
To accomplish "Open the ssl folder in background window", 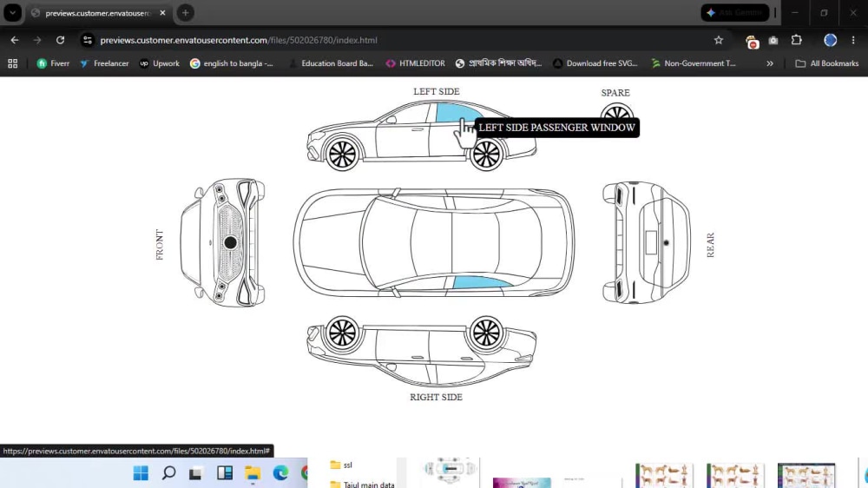I will point(341,465).
